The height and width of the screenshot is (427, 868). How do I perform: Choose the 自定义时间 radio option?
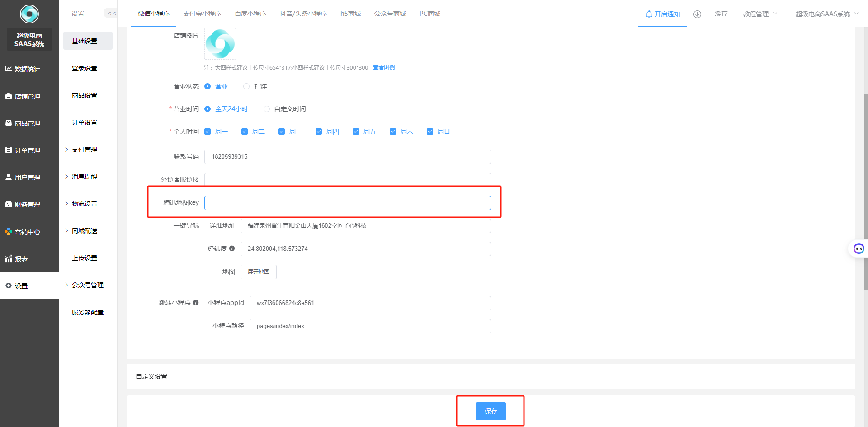point(267,109)
